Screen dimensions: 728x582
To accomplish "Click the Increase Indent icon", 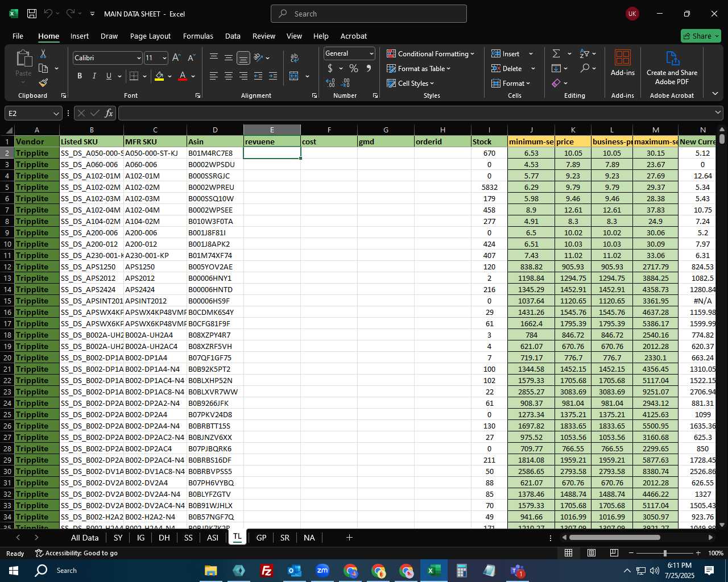I will click(273, 76).
